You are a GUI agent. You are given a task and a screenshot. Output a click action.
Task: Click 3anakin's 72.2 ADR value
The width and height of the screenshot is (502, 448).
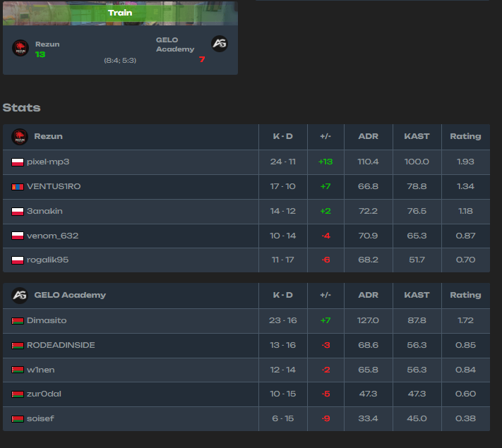tap(368, 211)
